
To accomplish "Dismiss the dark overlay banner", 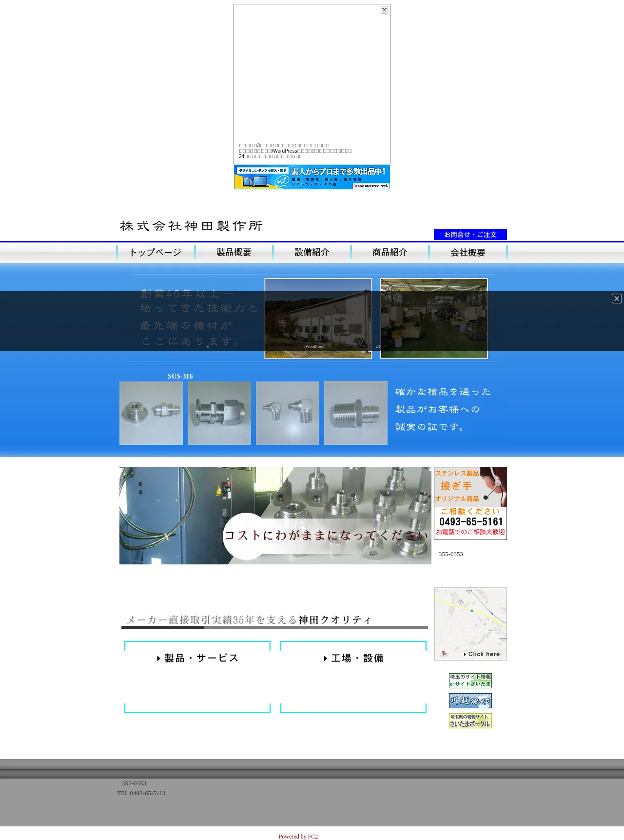I will click(x=616, y=299).
